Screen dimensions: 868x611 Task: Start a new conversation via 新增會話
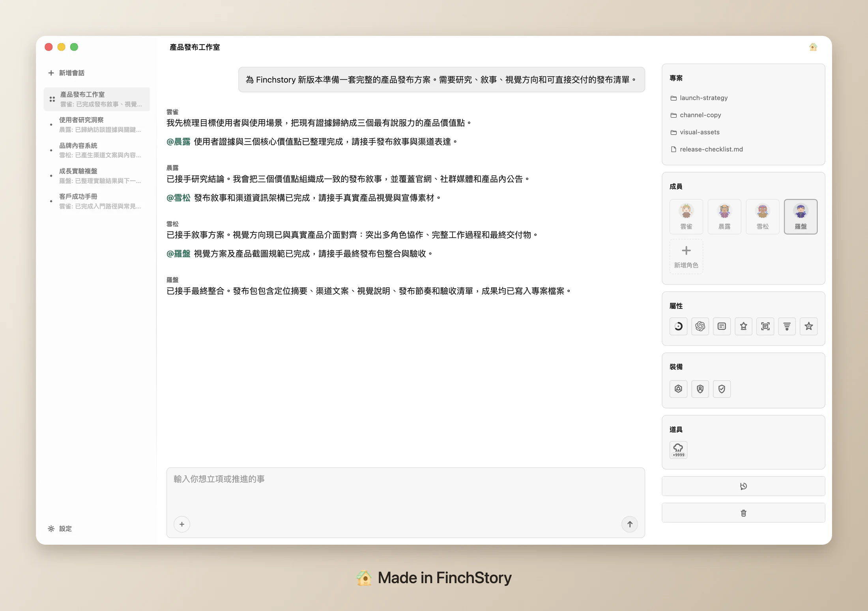pos(66,73)
